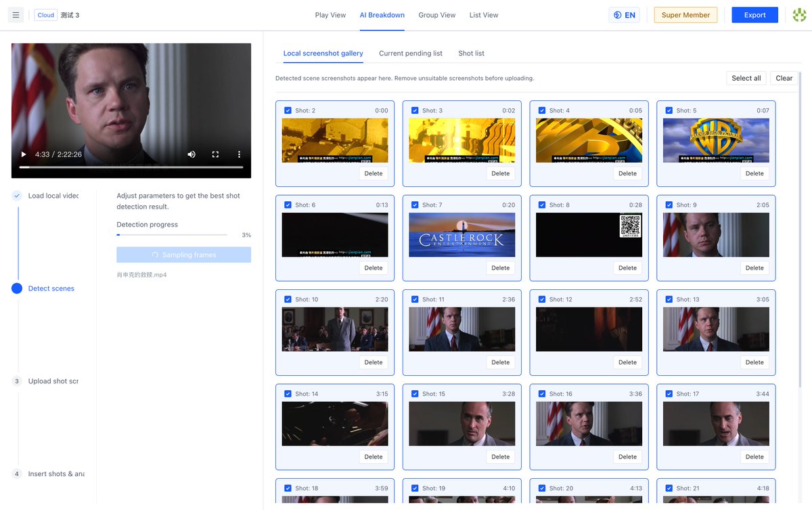Uncheck the Shot: 7 checkbox
Viewport: 812px width, 510px height.
point(415,205)
